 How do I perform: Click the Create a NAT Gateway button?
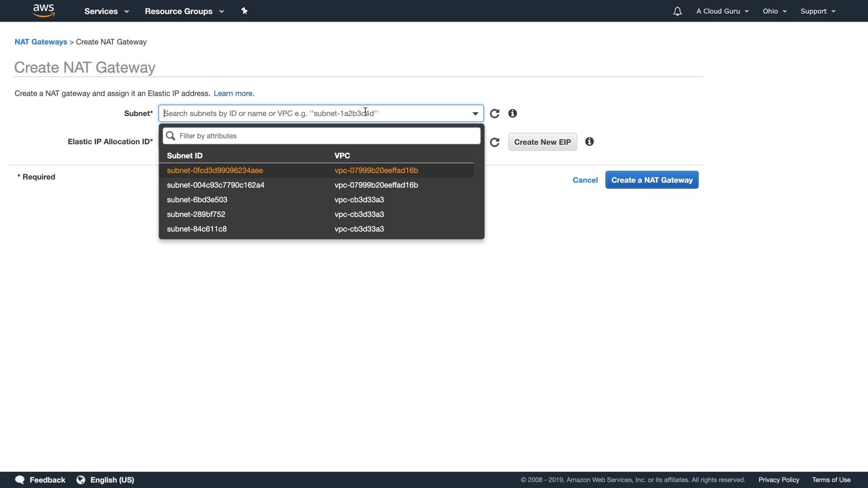click(x=651, y=180)
